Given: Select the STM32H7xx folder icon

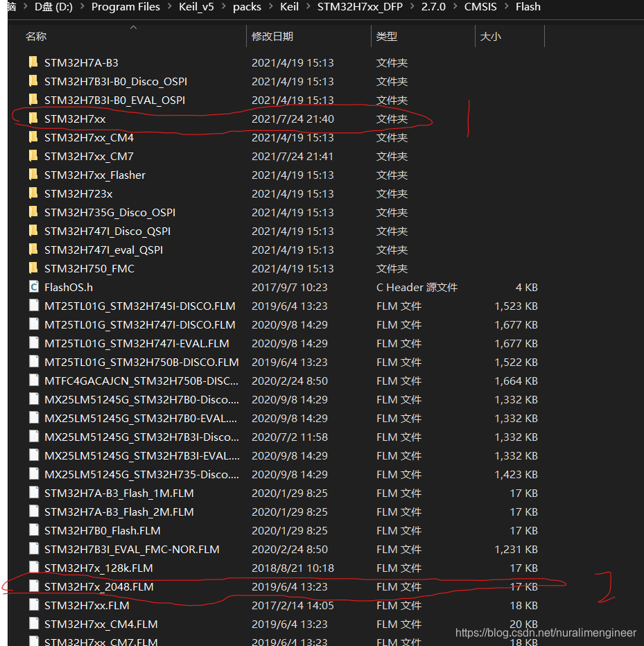Looking at the screenshot, I should [33, 119].
